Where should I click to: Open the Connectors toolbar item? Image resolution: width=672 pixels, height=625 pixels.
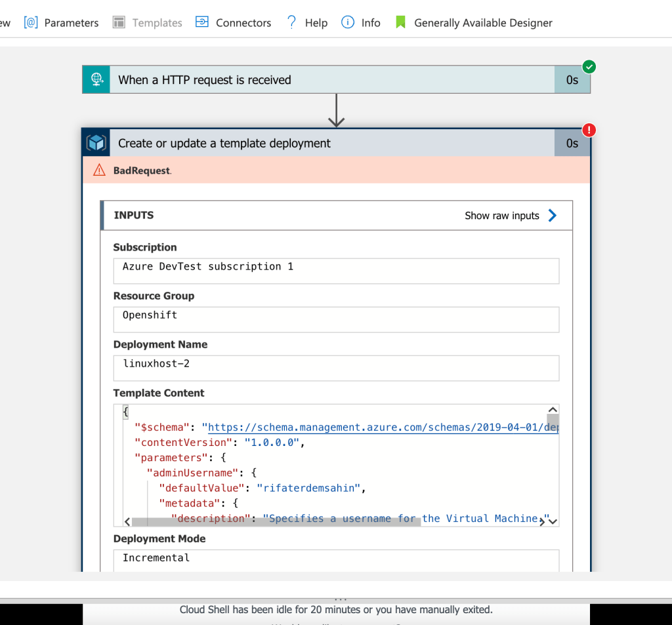pyautogui.click(x=233, y=23)
